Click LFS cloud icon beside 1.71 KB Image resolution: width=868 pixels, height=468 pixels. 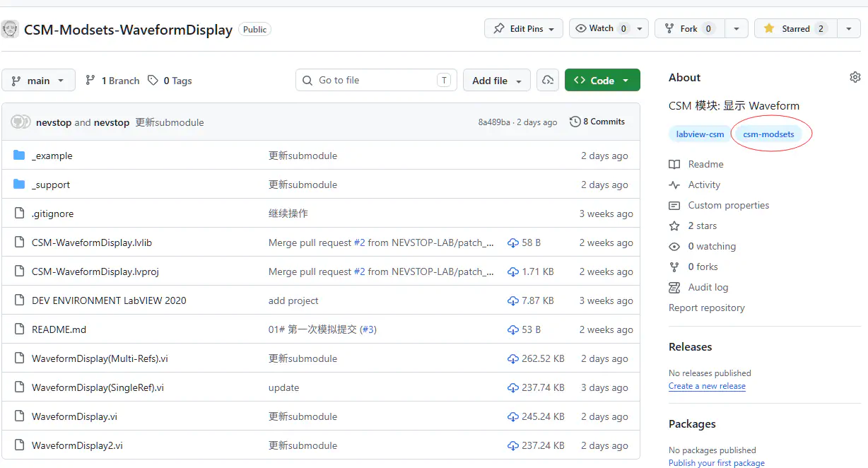tap(513, 271)
